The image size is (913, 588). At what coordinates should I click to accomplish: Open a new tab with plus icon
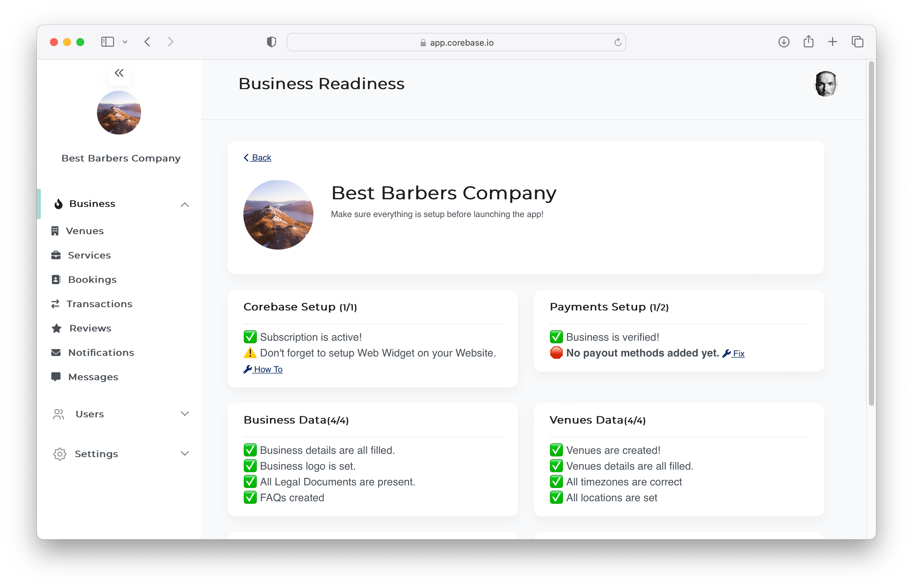coord(832,42)
